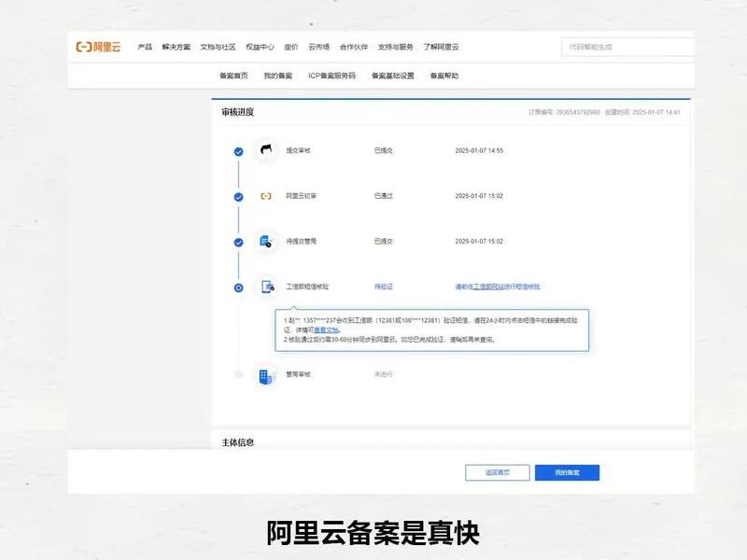Click the avatar icon beside 提交审核
The image size is (747, 560).
266,150
